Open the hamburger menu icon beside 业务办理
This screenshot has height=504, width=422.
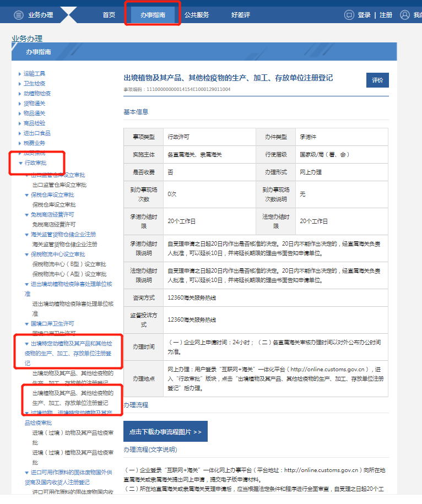19,15
